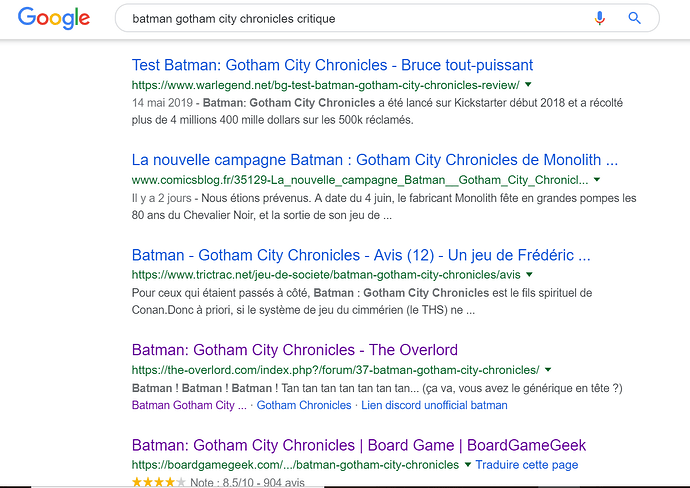Open 'Batman: Gotham City Chronicles - The Overlord' result

(294, 350)
